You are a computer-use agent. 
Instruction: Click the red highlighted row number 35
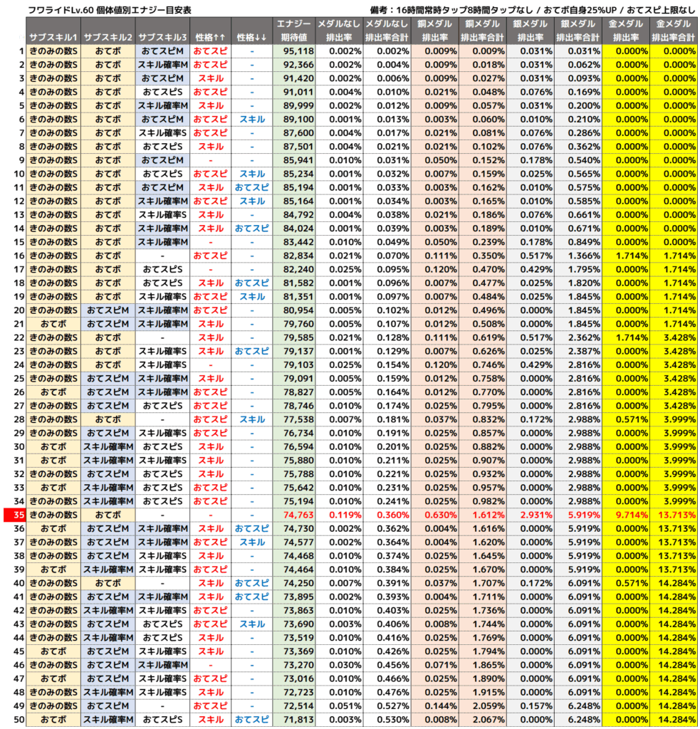[15, 515]
